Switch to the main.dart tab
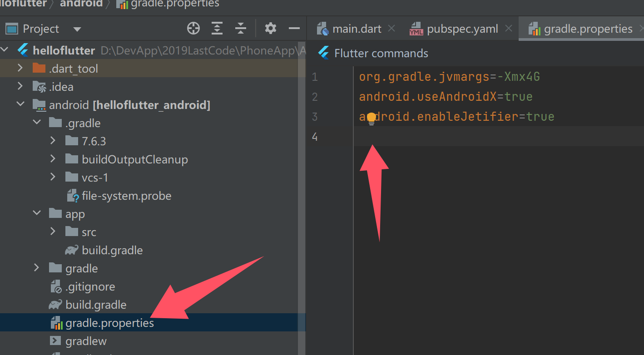Screen dimensions: 644x355 (x=357, y=29)
